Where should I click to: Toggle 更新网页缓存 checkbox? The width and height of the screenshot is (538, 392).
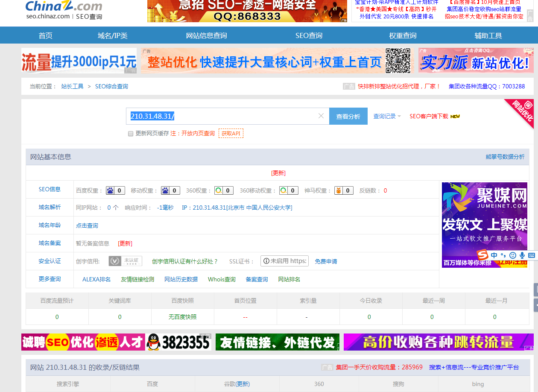131,134
